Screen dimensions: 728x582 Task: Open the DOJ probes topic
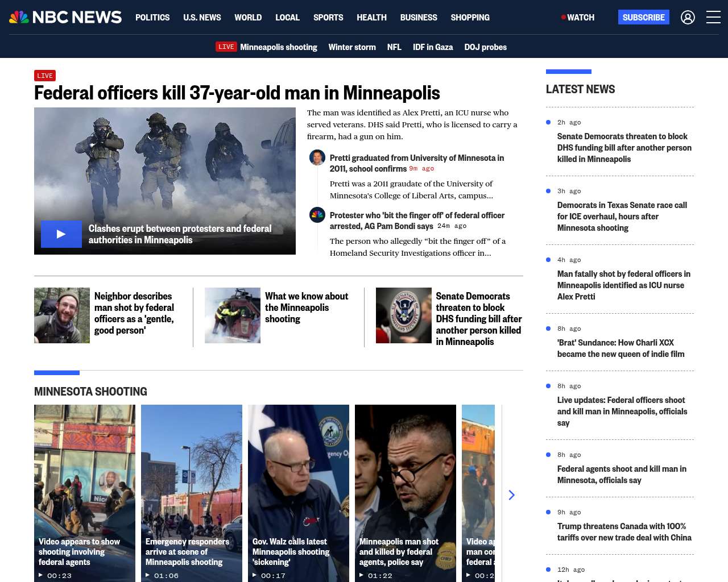click(485, 47)
